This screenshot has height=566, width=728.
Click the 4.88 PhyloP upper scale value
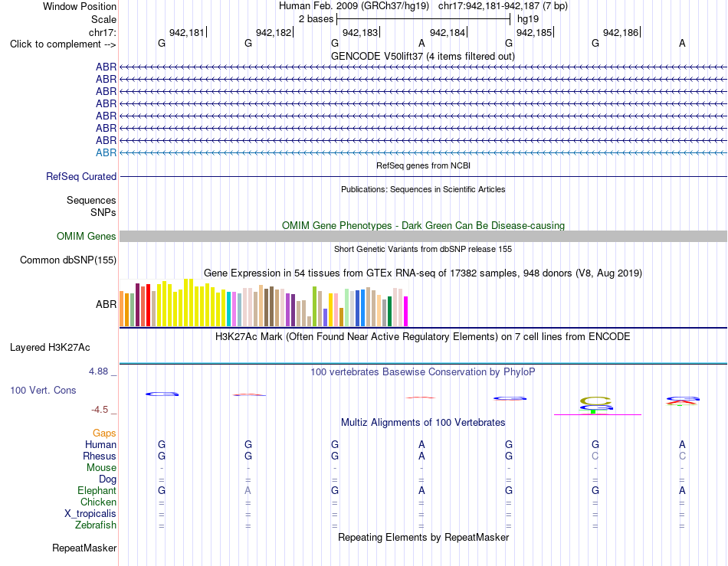pos(98,371)
